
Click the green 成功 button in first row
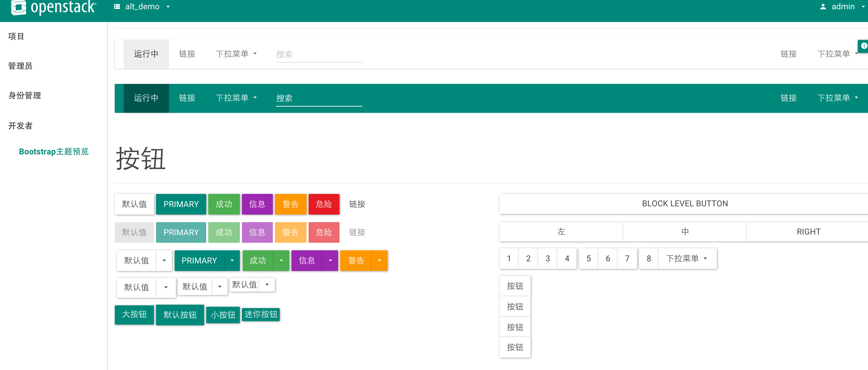tap(224, 204)
